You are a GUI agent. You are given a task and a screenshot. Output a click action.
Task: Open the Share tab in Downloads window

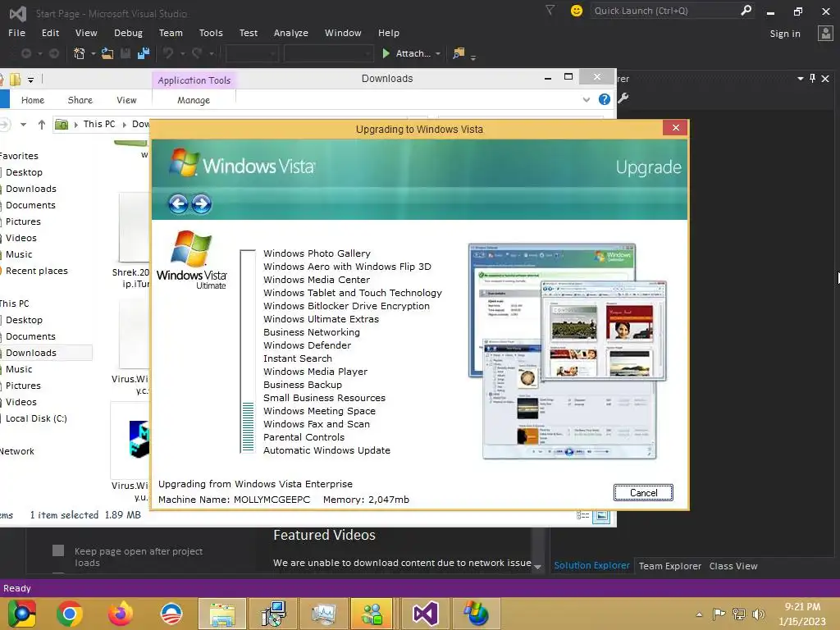(x=80, y=100)
